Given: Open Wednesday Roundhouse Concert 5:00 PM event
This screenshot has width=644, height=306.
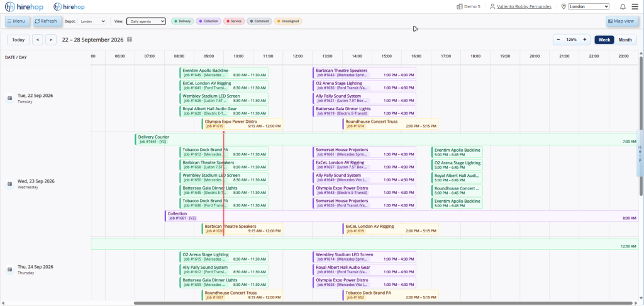Looking at the screenshot, I should 457,190.
